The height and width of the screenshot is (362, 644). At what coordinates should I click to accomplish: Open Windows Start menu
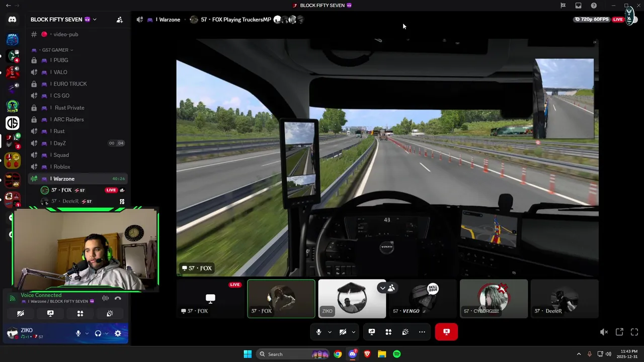coord(248,354)
